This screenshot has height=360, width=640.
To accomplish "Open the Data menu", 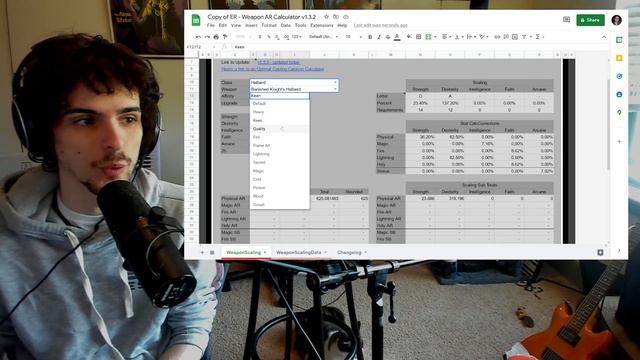I will tap(286, 25).
